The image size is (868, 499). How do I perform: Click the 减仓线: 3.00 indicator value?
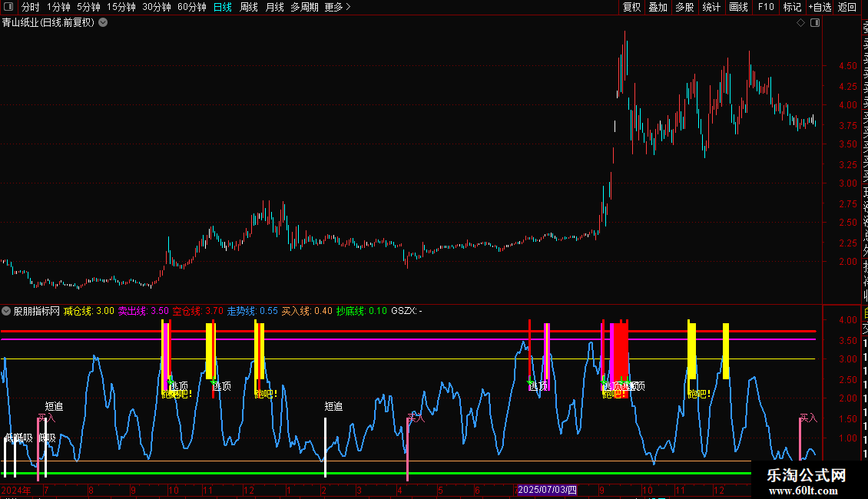pos(88,311)
